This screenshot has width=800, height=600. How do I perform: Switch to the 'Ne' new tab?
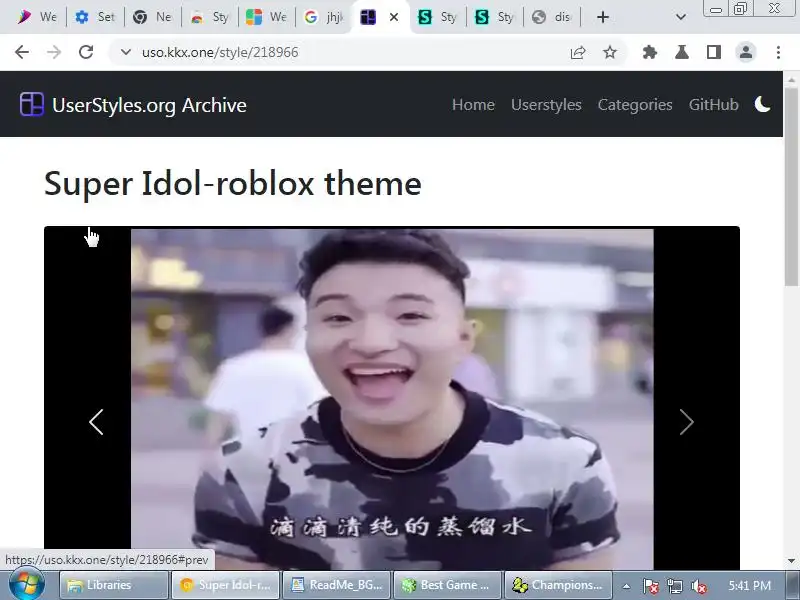coord(152,17)
